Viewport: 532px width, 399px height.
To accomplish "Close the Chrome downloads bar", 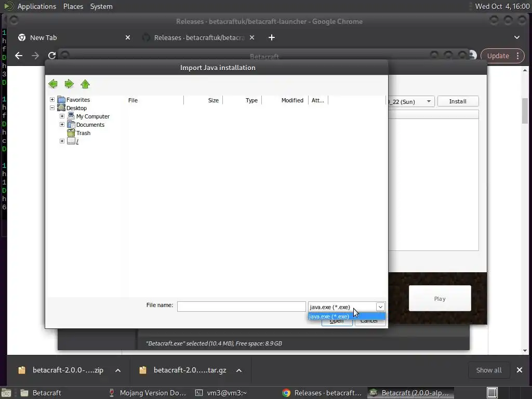I will (520, 370).
